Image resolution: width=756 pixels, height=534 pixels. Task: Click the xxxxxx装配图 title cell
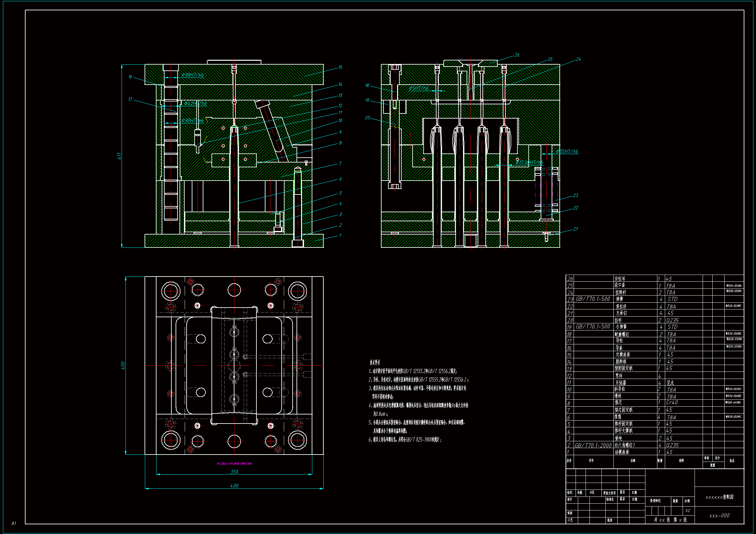719,497
